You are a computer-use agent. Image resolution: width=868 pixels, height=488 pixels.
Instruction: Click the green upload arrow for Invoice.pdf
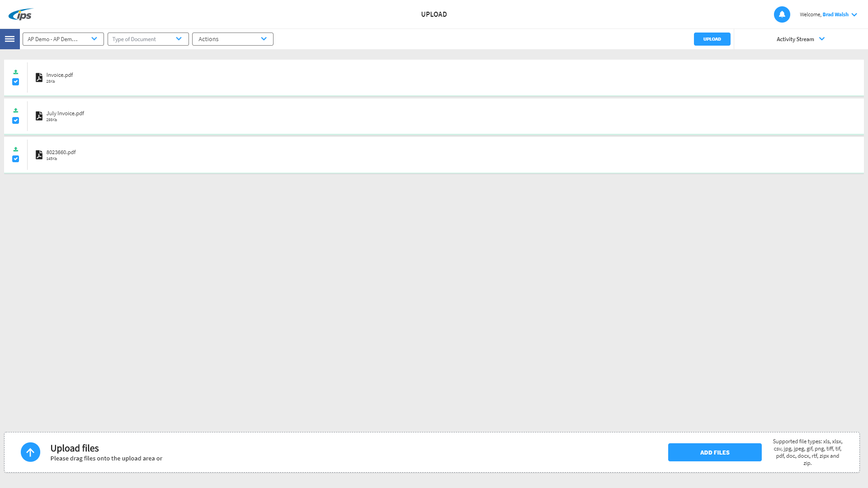coord(16,72)
